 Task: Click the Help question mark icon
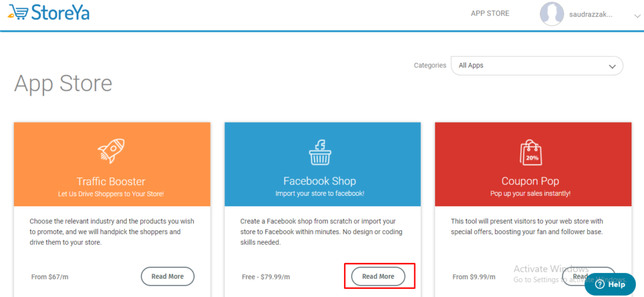point(601,284)
